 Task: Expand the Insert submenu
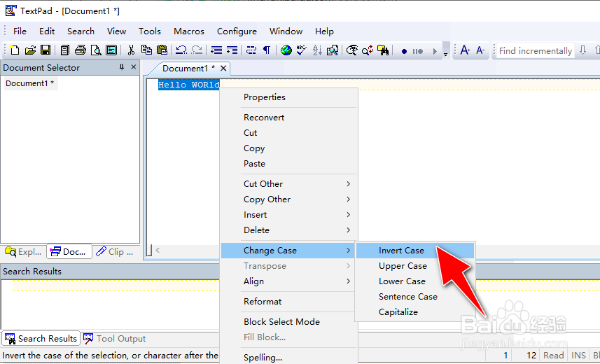[x=289, y=214]
